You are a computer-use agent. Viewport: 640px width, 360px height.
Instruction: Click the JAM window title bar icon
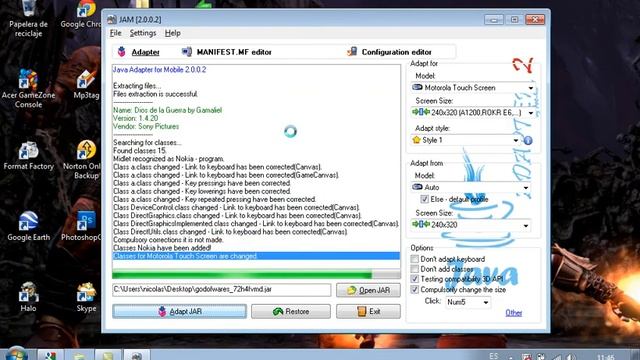(x=112, y=19)
